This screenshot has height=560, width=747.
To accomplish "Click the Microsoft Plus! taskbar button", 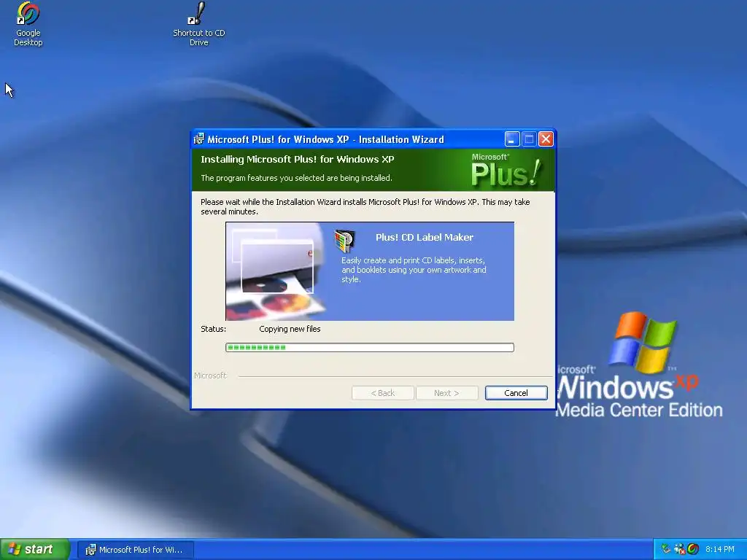I will click(x=135, y=550).
